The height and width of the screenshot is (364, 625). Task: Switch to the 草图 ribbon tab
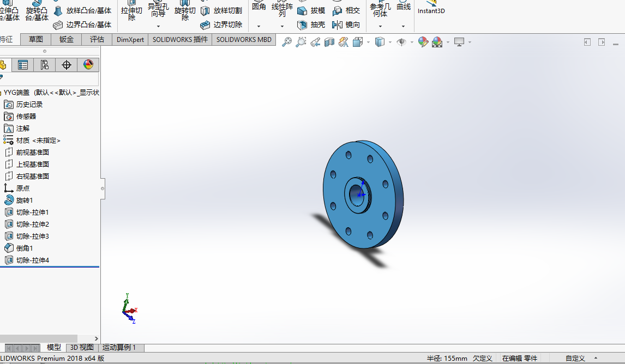pos(35,39)
